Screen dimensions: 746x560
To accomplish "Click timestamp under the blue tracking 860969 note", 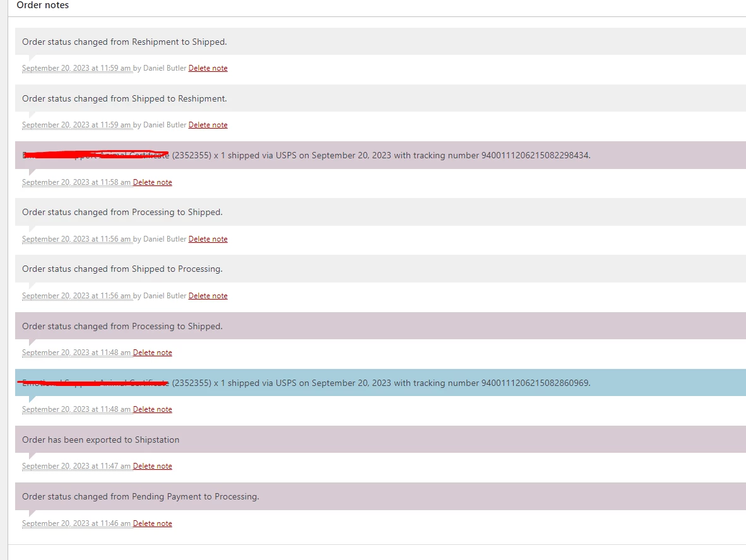I will 76,409.
